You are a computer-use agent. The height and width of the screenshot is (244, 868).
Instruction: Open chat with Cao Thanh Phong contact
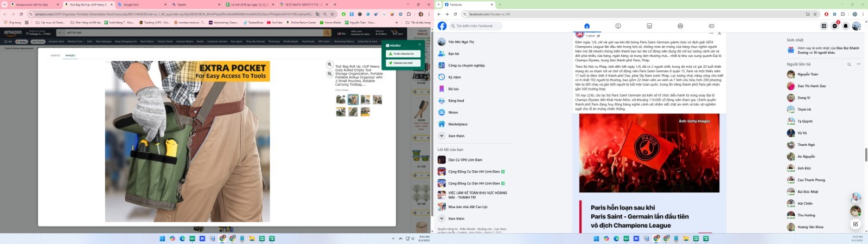point(824,180)
